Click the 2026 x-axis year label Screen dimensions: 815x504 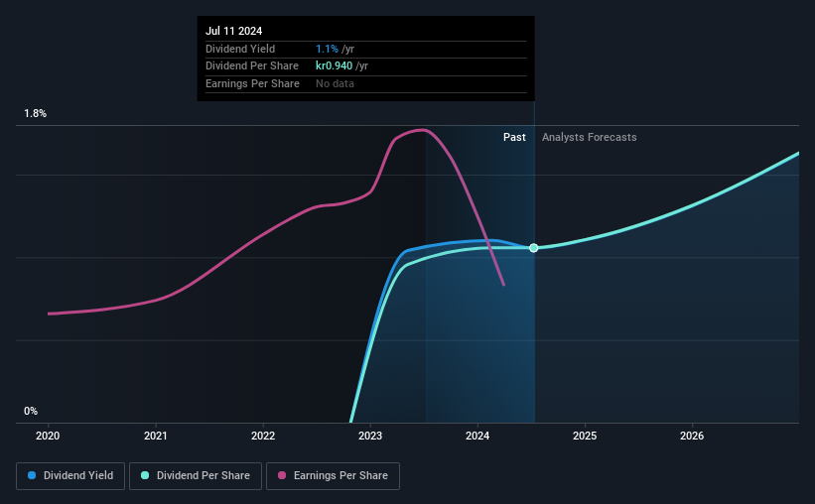692,436
